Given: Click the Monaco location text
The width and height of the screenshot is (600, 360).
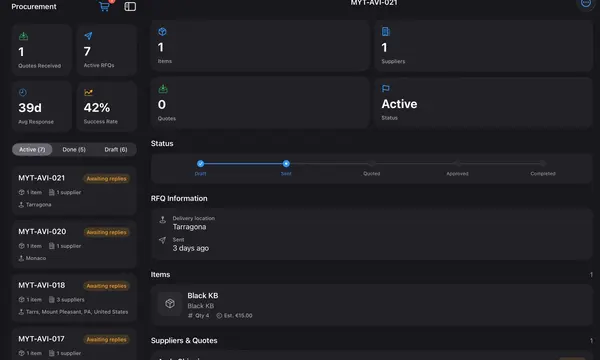Looking at the screenshot, I should 36,258.
